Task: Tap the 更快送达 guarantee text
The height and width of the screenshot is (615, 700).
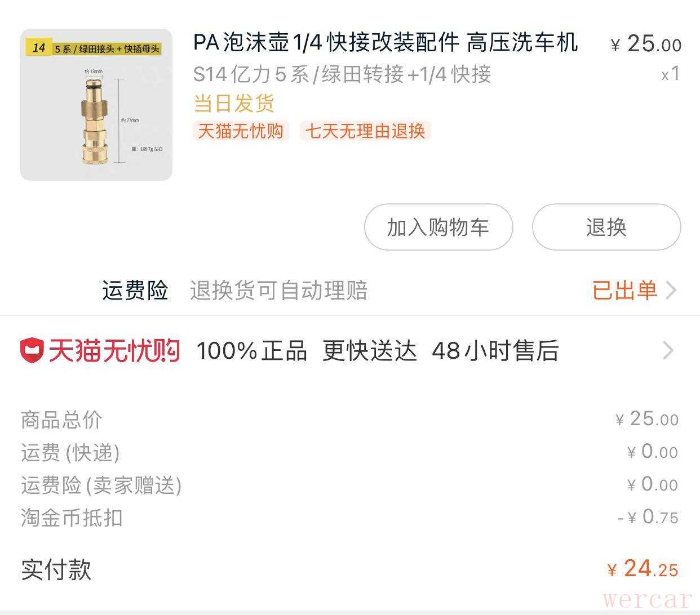Action: 370,350
